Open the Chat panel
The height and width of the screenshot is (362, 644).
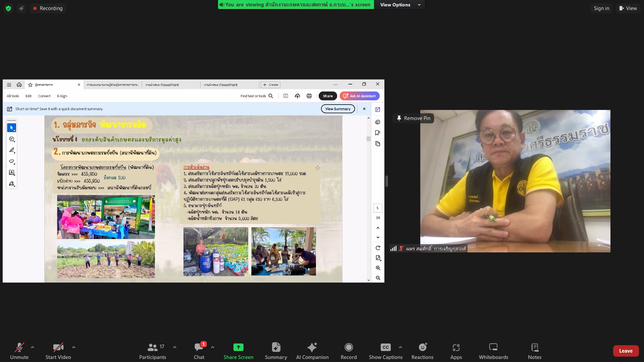[199, 351]
